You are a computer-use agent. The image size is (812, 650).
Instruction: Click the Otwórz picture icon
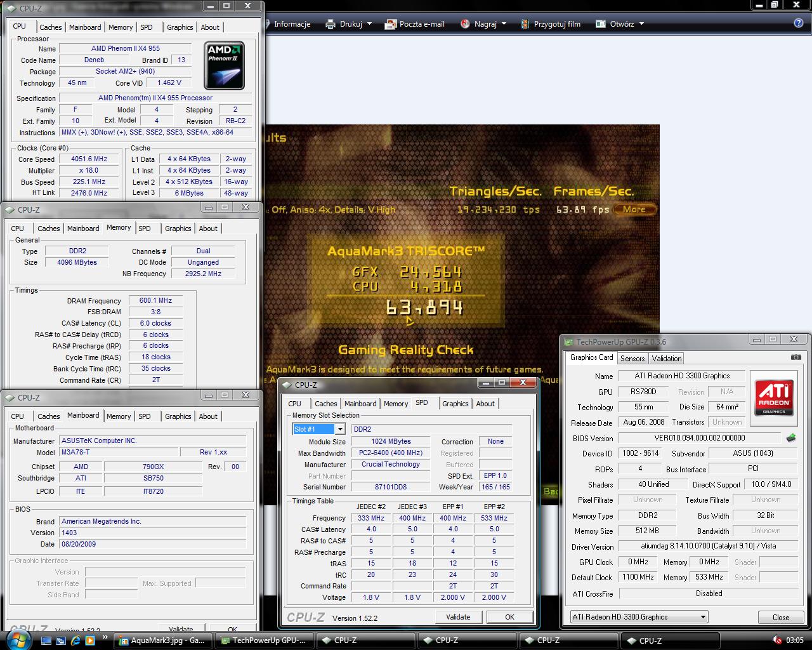coord(600,24)
